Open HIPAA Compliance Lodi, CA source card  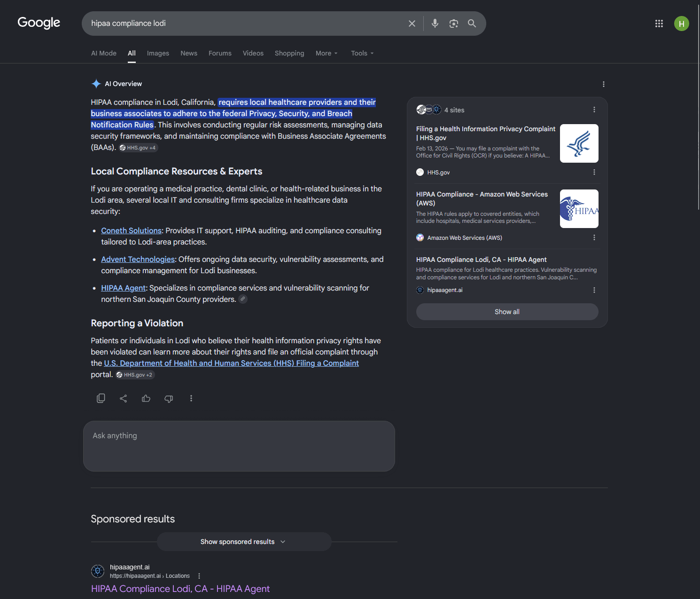click(482, 260)
